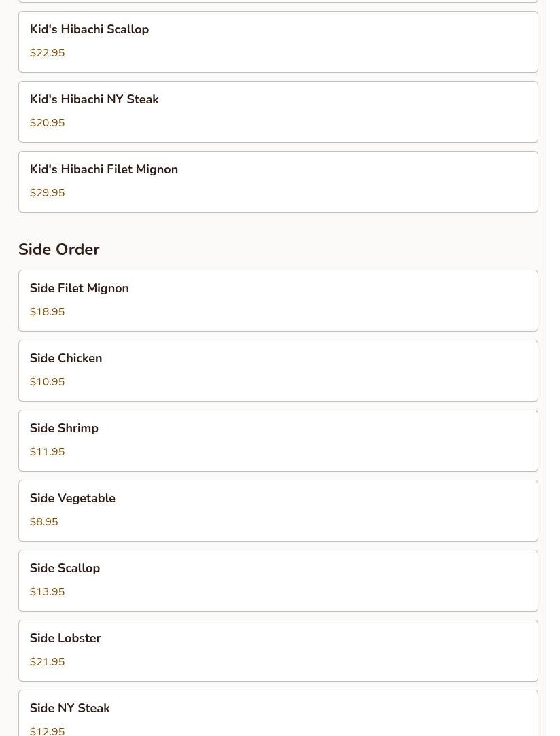Click the $29.95 Filet Mignon price
The height and width of the screenshot is (736, 560).
(x=48, y=193)
